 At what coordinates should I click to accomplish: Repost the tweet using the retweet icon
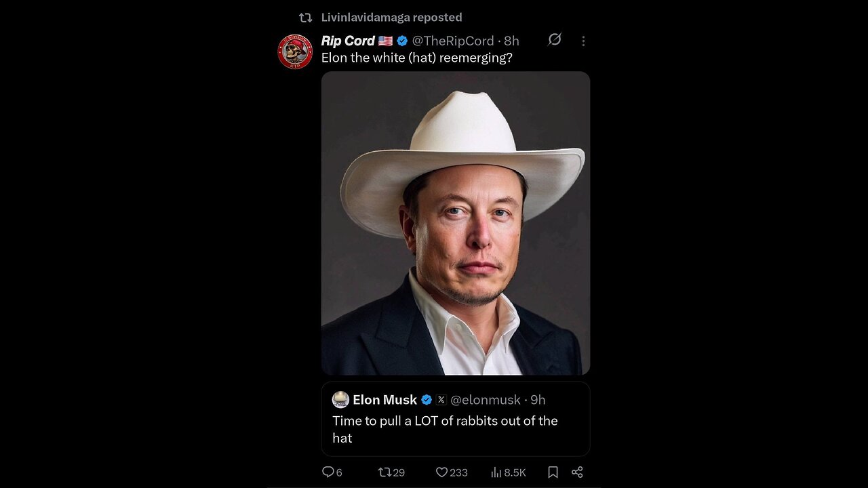[x=384, y=472]
